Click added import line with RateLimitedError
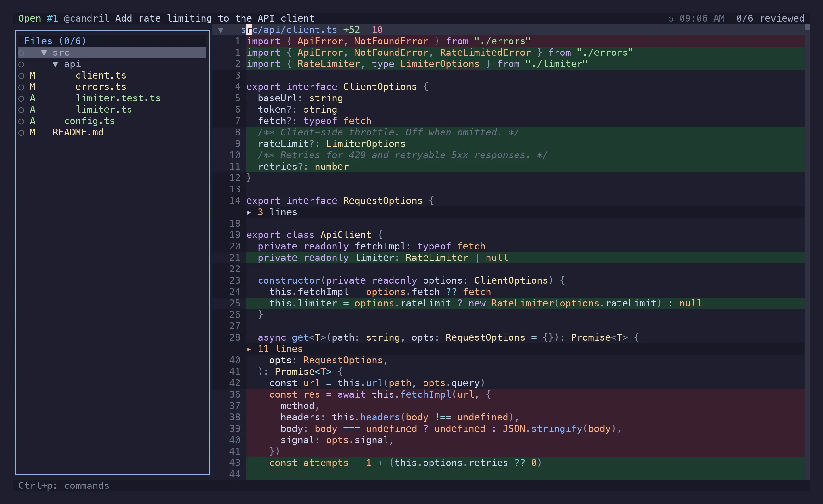 click(x=525, y=53)
